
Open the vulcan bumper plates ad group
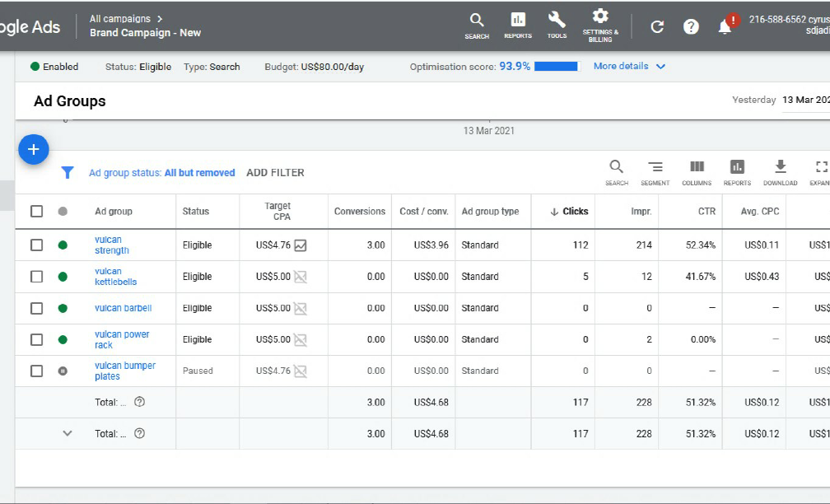tap(125, 371)
